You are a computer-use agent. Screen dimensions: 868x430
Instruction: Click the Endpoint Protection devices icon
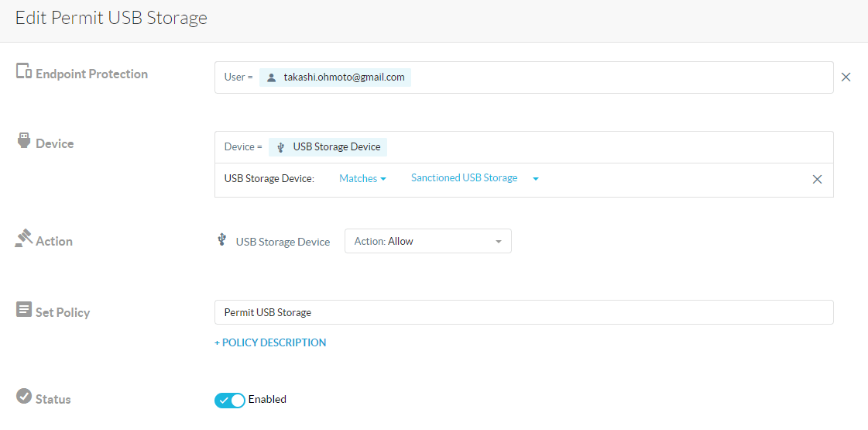(x=24, y=71)
